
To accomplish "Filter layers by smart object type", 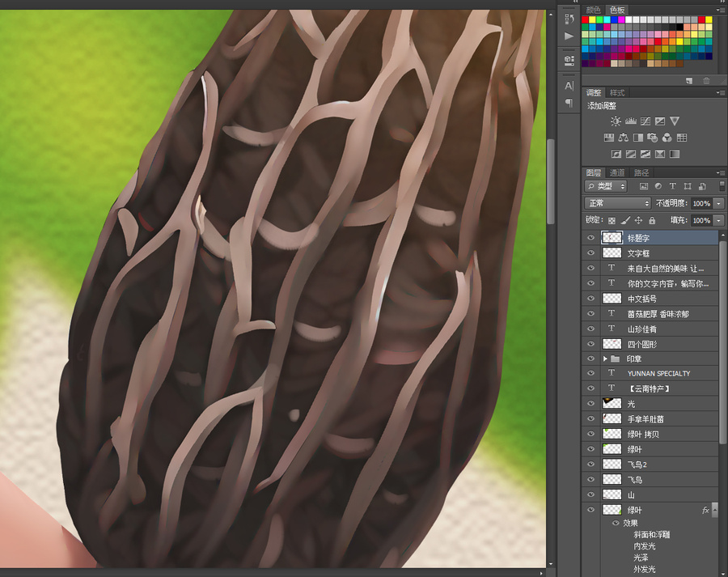I will (x=702, y=186).
